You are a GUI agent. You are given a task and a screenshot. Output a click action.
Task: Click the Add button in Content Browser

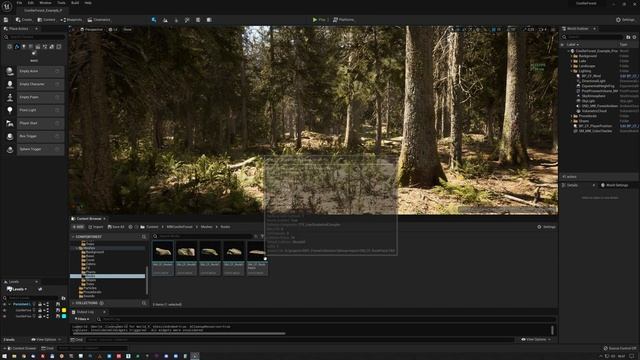point(78,227)
